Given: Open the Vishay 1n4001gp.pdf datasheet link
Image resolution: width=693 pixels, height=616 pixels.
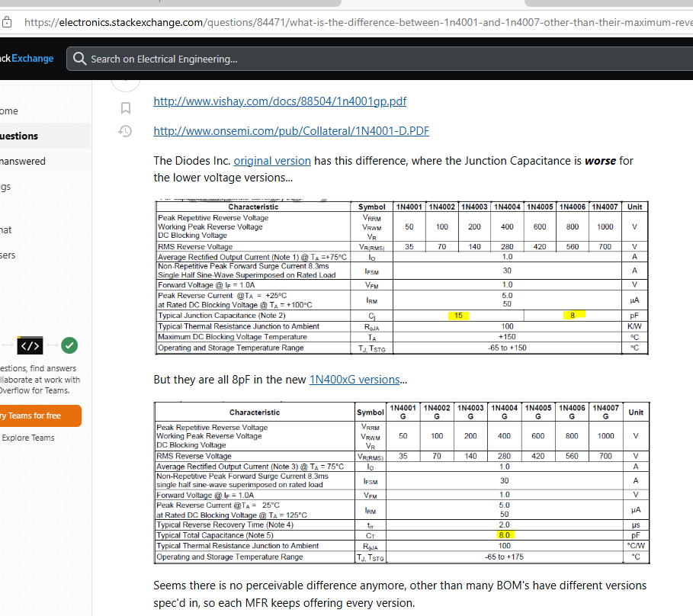Looking at the screenshot, I should [x=280, y=101].
